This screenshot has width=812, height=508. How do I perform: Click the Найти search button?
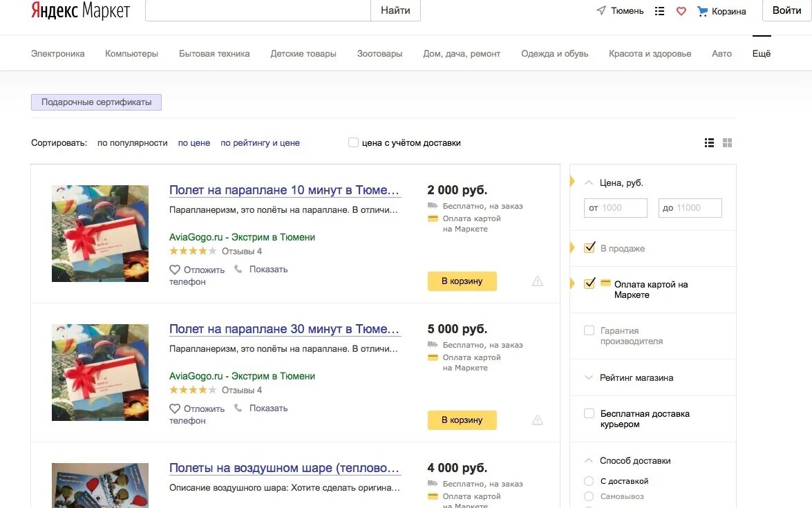coord(396,10)
